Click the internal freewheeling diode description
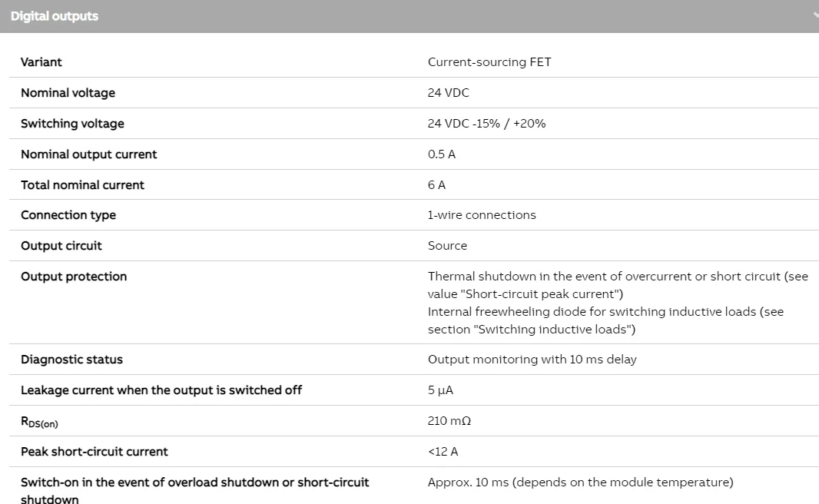Viewport: 819px width, 504px height. (x=605, y=320)
